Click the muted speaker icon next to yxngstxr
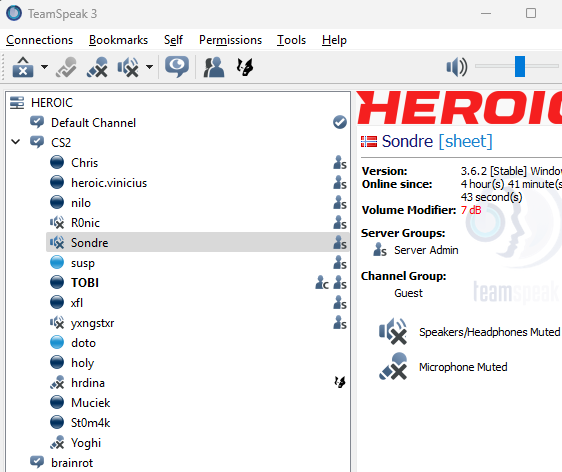Image resolution: width=562 pixels, height=472 pixels. tap(57, 323)
